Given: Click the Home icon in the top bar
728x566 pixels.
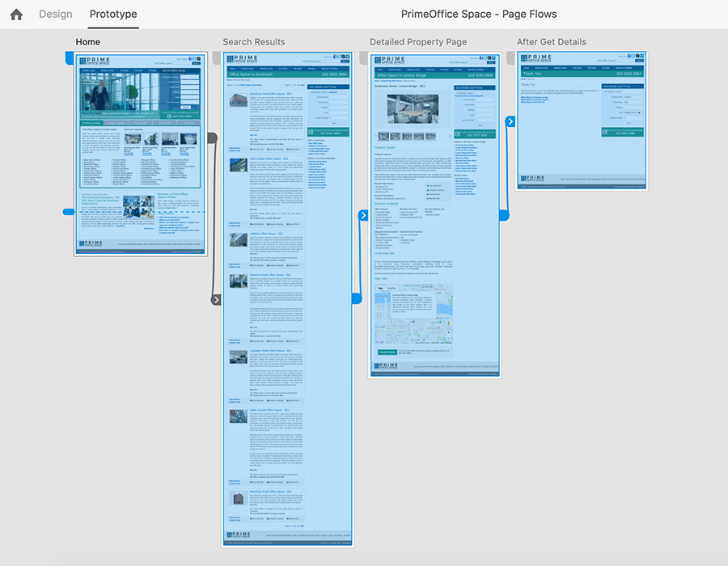Looking at the screenshot, I should (x=16, y=15).
